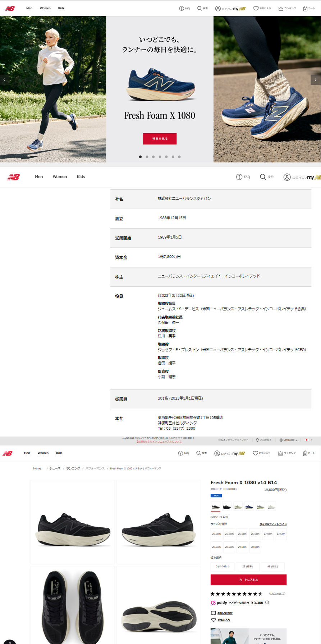Open the サイズ&フィットガイド link
The height and width of the screenshot is (644, 321).
pos(273,524)
